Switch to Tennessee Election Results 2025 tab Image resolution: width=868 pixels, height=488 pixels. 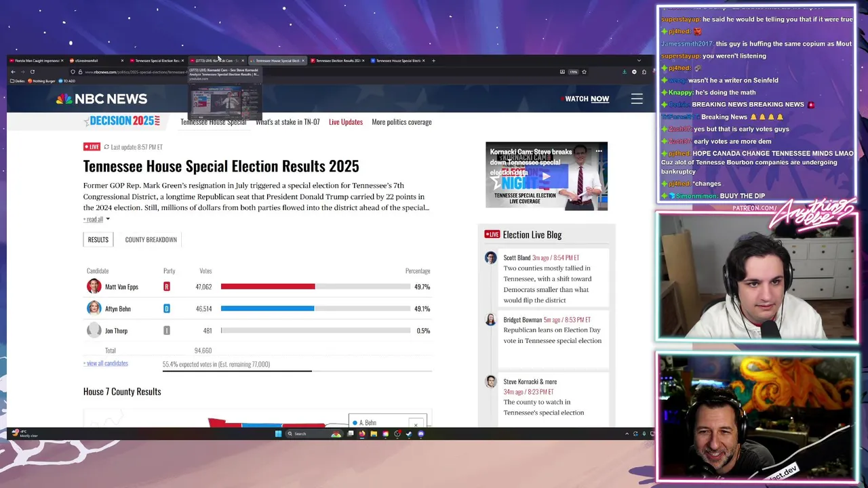(338, 60)
